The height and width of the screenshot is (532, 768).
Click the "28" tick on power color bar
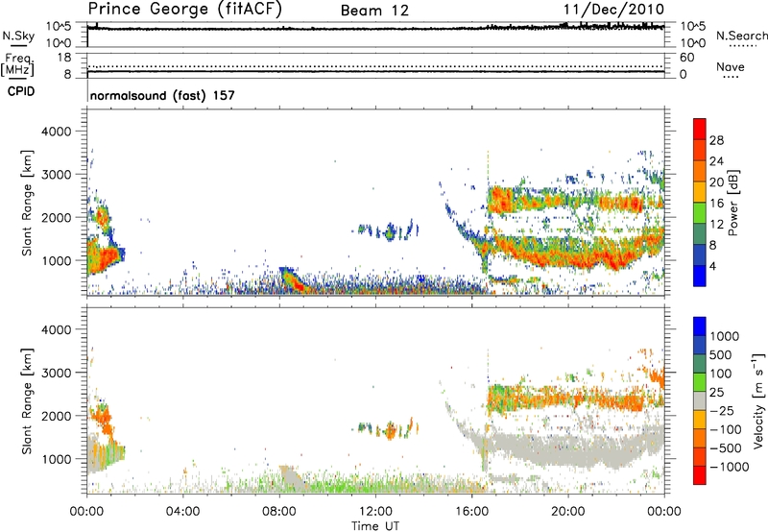pos(716,140)
